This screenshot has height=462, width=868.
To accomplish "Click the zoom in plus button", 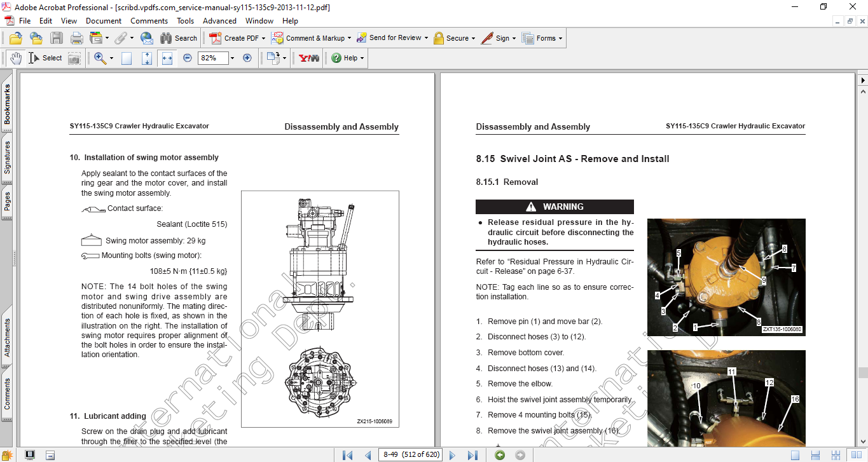I will pos(247,58).
